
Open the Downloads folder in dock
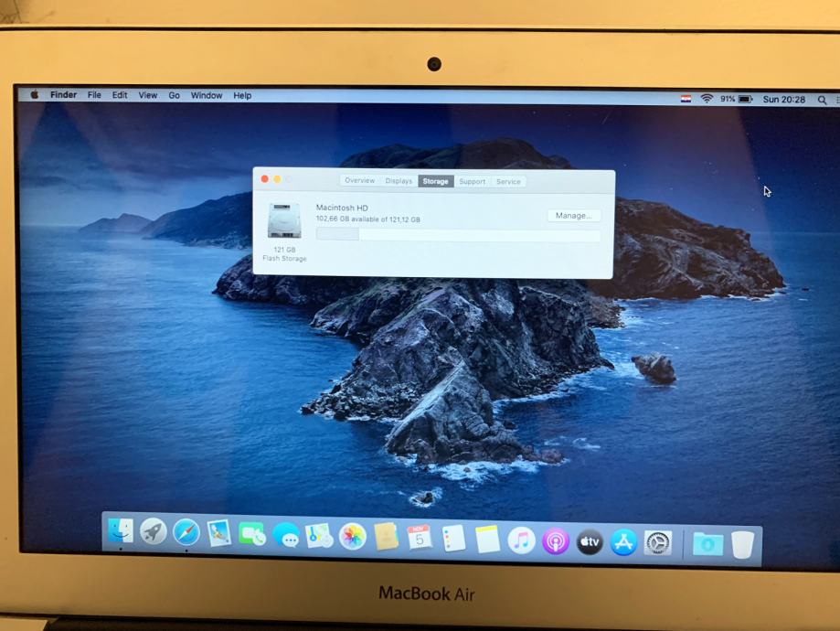[x=707, y=545]
